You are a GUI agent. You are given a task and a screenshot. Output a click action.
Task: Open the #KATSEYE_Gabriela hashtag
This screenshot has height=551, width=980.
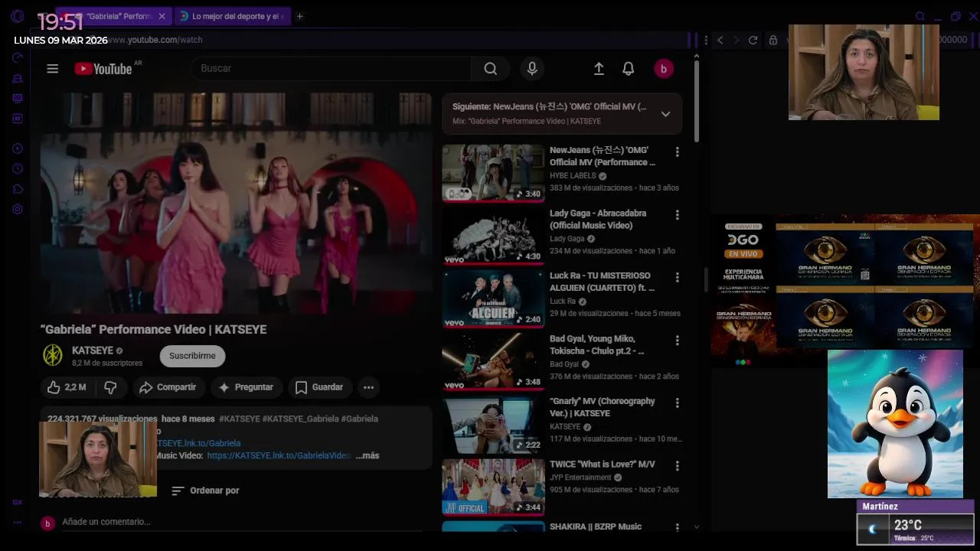(x=301, y=419)
